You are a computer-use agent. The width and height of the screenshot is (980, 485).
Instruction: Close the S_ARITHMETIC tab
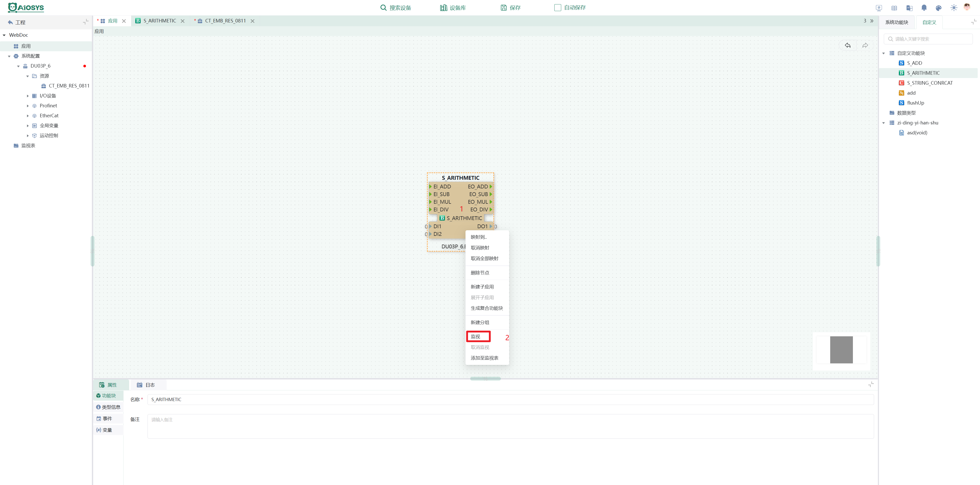183,21
